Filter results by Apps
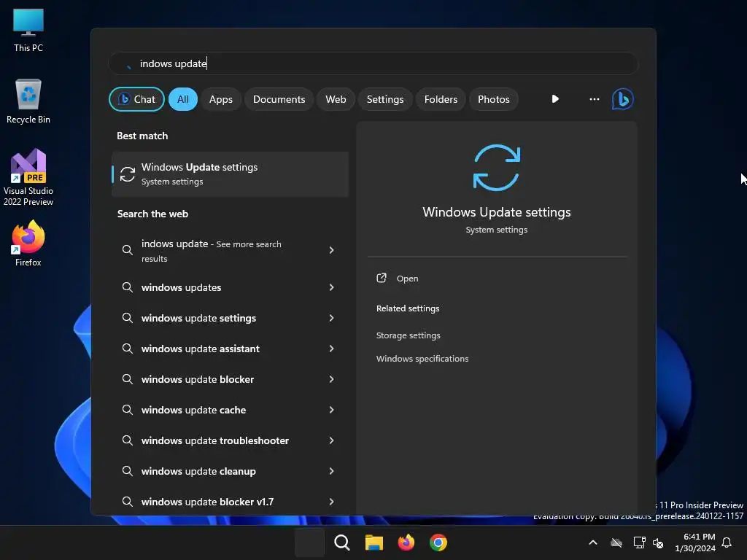The image size is (747, 560). pos(220,99)
